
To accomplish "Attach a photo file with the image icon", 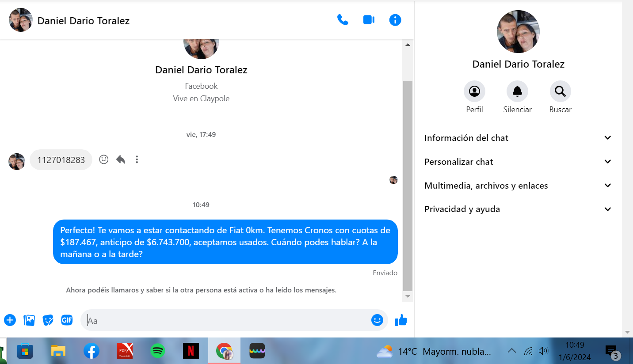I will point(29,320).
